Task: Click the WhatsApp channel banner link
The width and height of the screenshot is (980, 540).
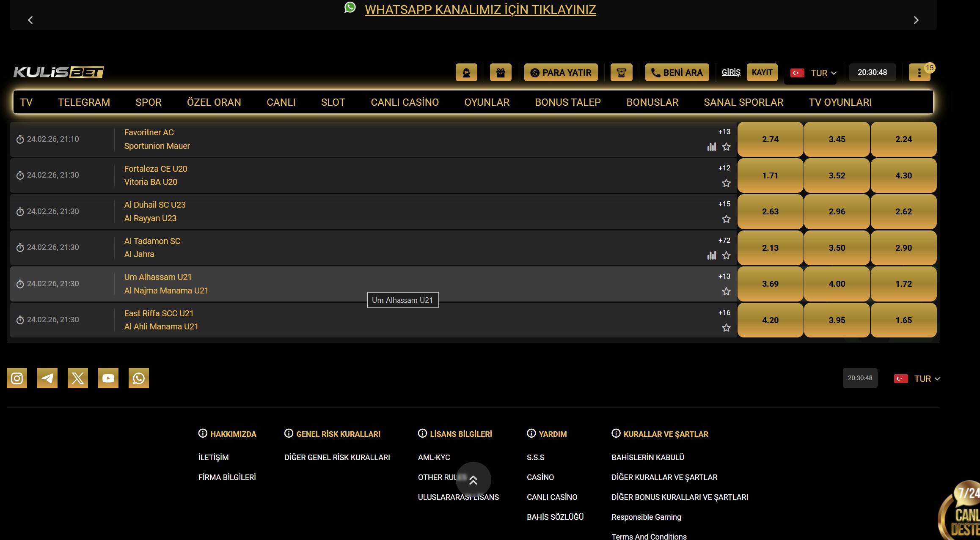Action: point(480,10)
